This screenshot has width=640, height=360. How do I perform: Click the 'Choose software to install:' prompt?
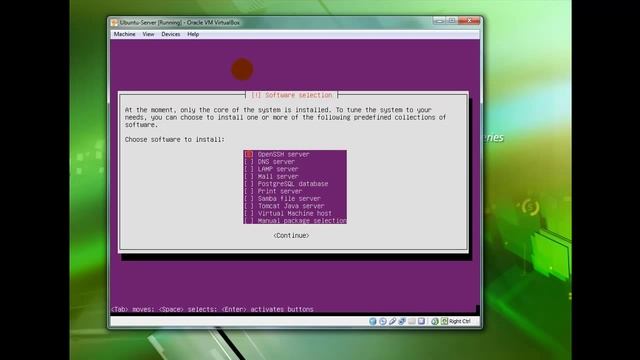point(175,140)
